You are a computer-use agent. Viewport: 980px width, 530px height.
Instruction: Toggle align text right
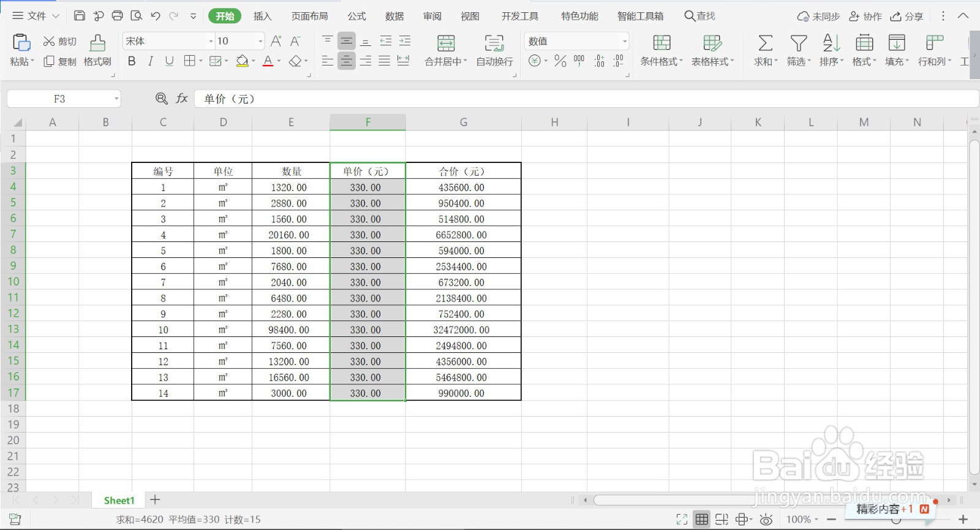point(366,61)
